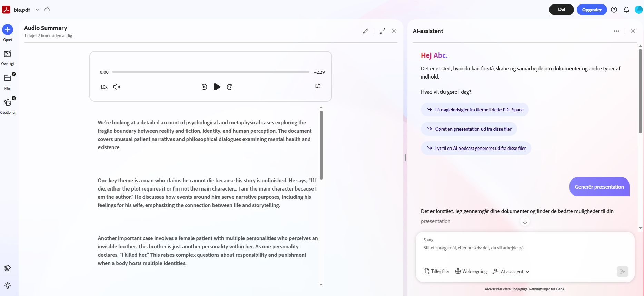Select the 'Få nøgleindsigter fra filerne' suggestion
This screenshot has height=296, width=644.
[475, 110]
